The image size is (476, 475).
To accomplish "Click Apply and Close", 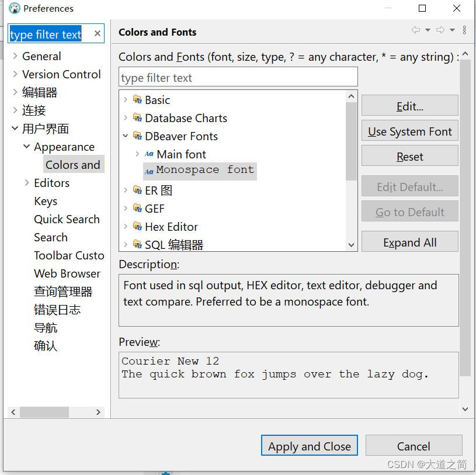I will [310, 446].
